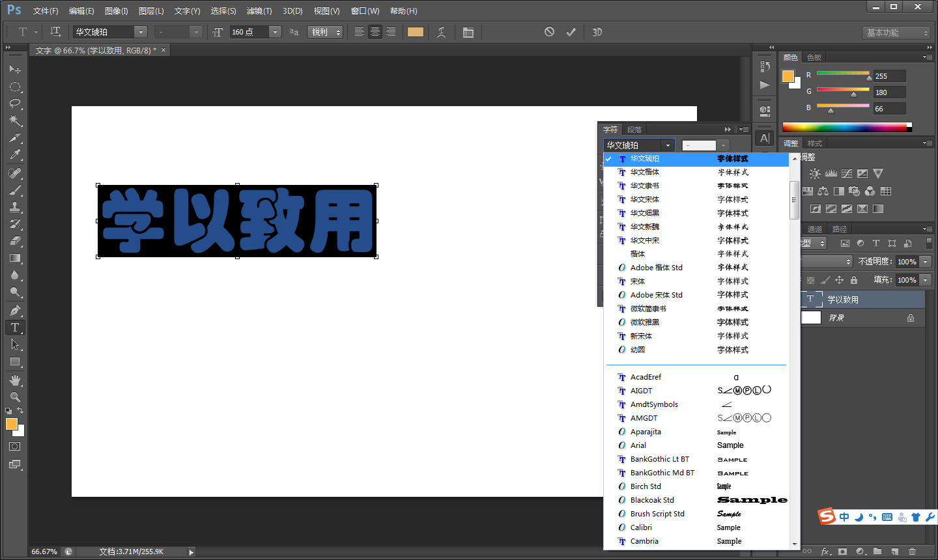
Task: Convert text to 3D
Action: [x=597, y=32]
